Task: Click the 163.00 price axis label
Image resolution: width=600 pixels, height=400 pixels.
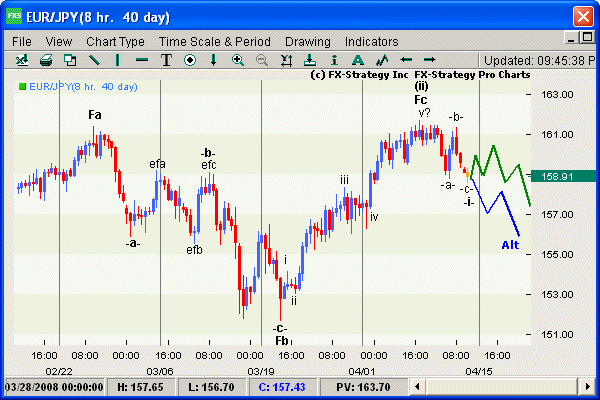Action: tap(557, 95)
